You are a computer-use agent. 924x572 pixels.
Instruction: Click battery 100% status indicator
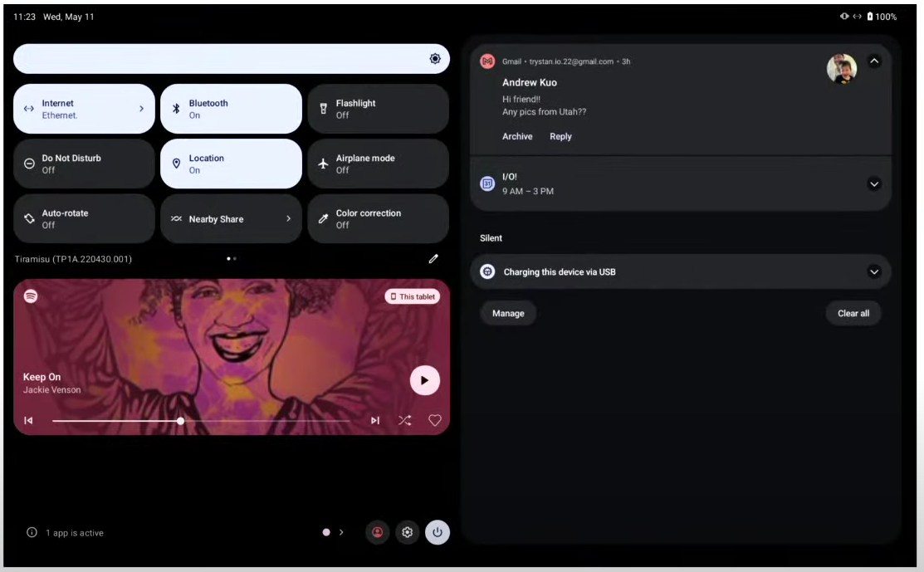click(x=882, y=17)
